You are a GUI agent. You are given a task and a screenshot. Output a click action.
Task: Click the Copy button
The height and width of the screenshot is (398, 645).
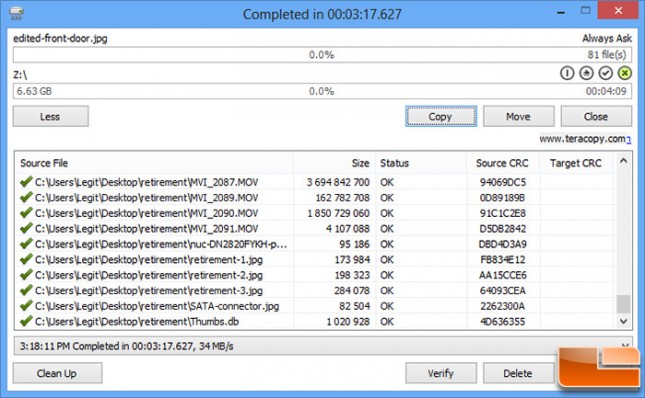tap(441, 116)
